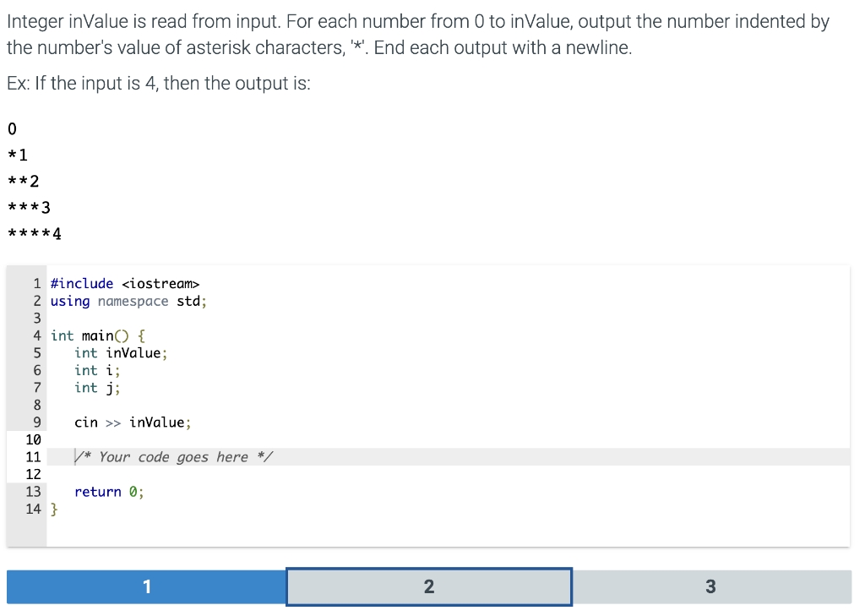Click line number 11 in the gutter
Screen dimensions: 865x616
[x=35, y=456]
